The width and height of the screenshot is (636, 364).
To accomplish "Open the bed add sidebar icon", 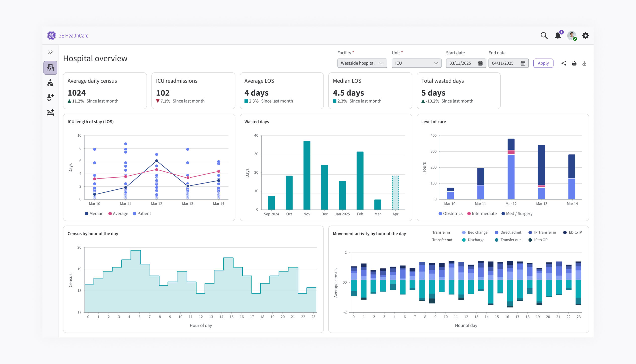I will tap(50, 112).
